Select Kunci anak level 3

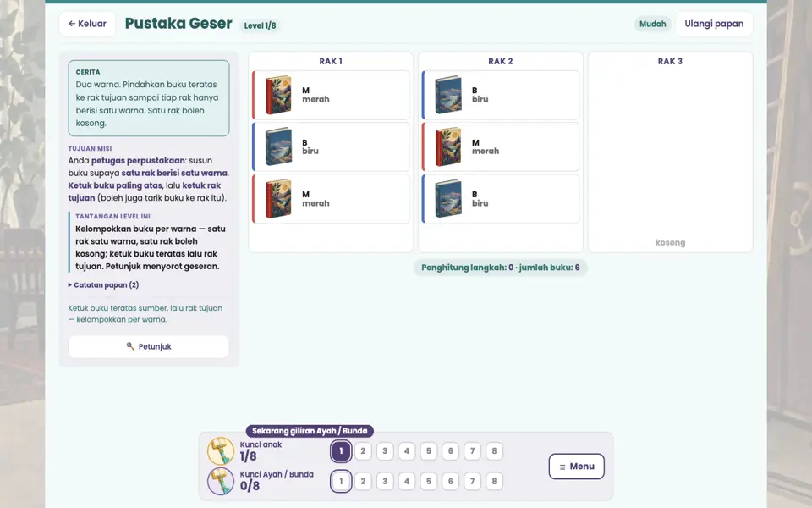point(385,451)
